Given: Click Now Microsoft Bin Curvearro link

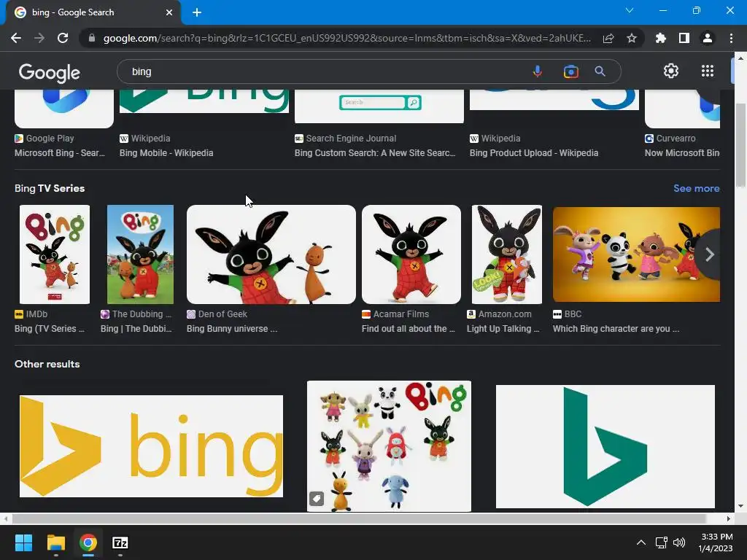Looking at the screenshot, I should pyautogui.click(x=682, y=153).
